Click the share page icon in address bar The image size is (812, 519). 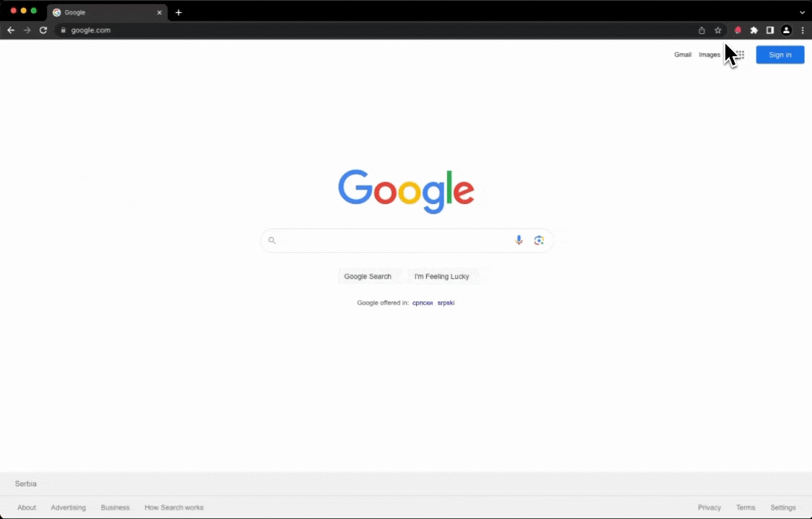702,30
